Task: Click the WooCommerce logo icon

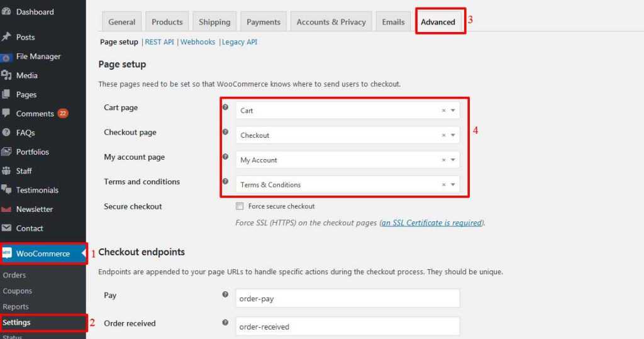Action: pyautogui.click(x=6, y=253)
